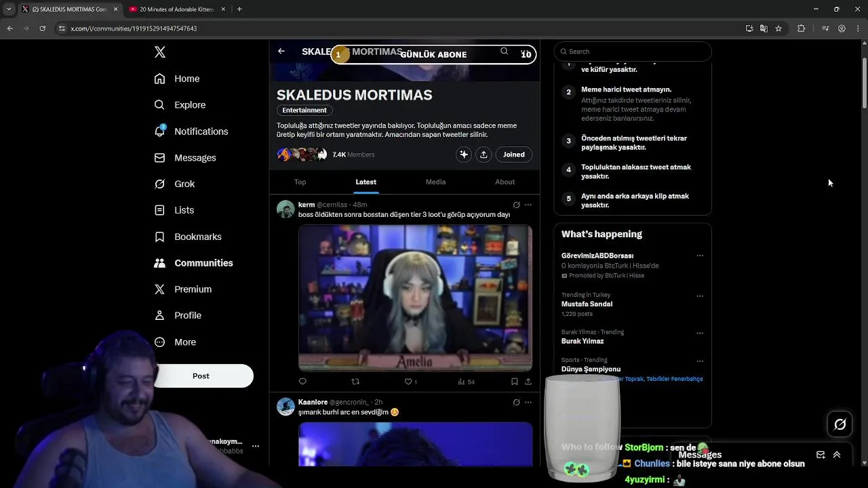Open Profile in the sidebar
The width and height of the screenshot is (868, 488).
(x=178, y=316)
